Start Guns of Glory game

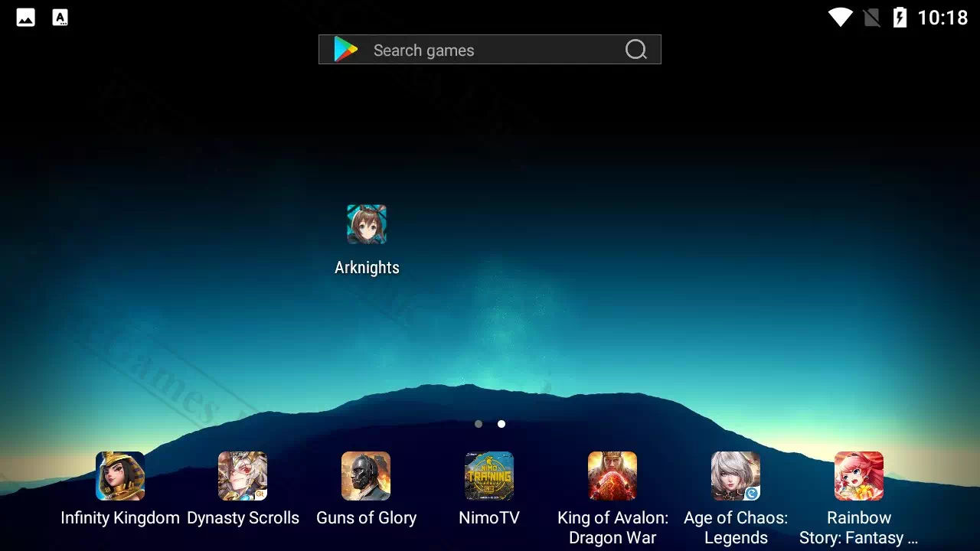click(366, 476)
